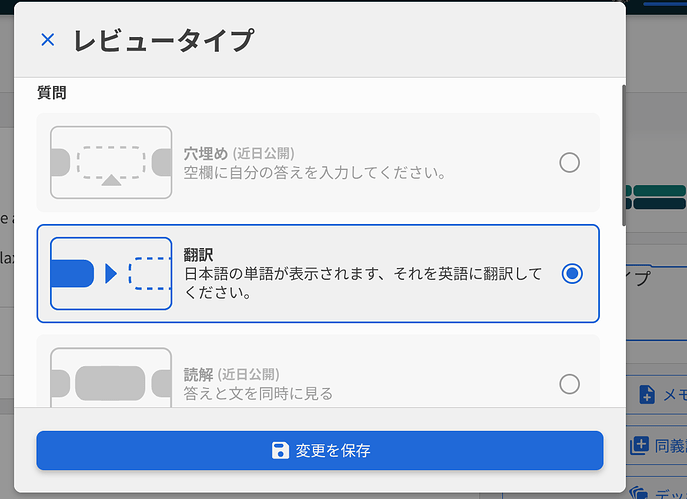
Task: Click the 翻訳 option title text
Action: coord(199,255)
